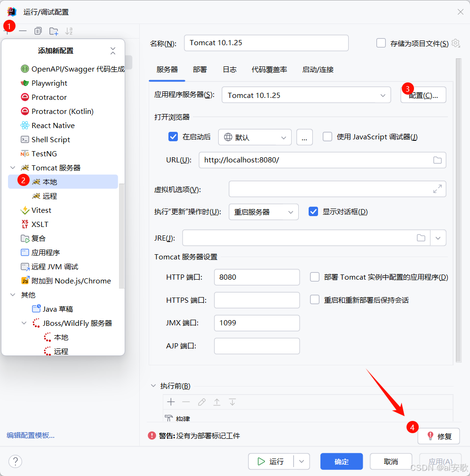This screenshot has height=476, width=470.
Task: Select OpenAPI/Swagger code generation configuration
Action: pos(72,69)
